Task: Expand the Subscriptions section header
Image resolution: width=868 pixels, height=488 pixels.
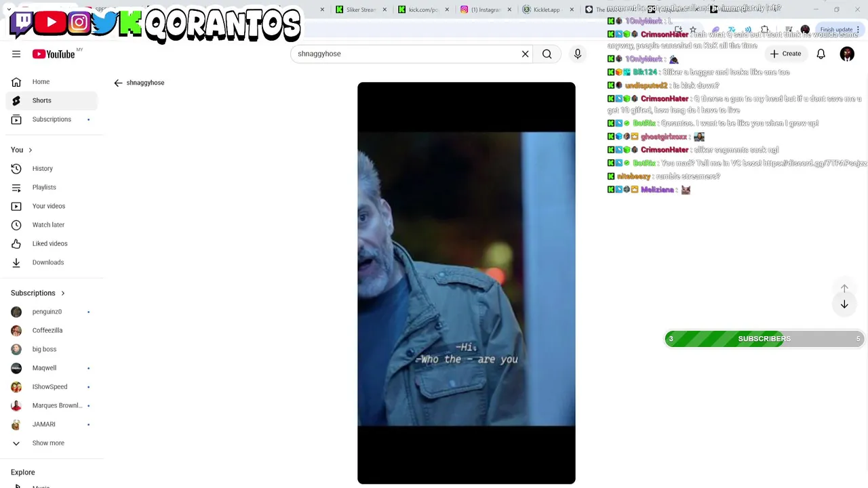Action: pyautogui.click(x=38, y=293)
